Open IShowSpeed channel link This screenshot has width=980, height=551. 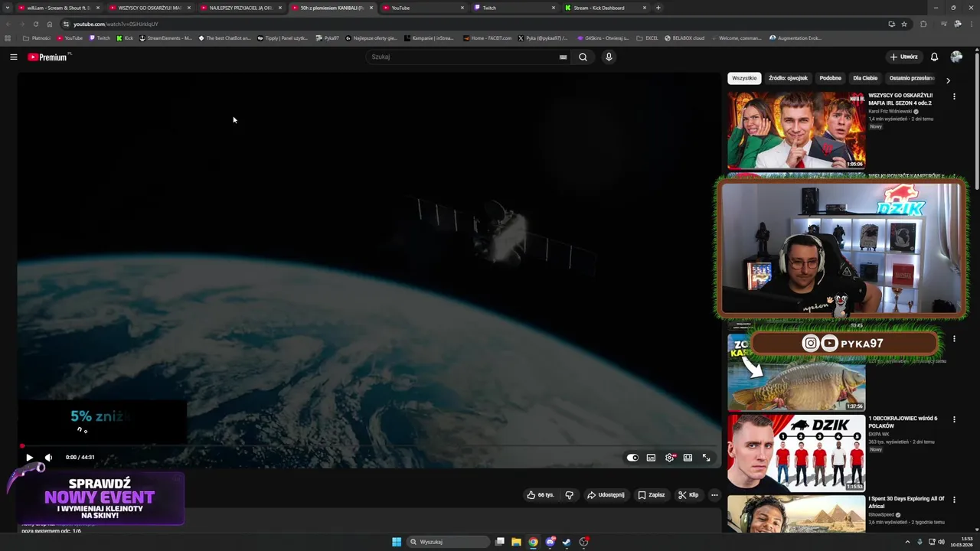882,514
